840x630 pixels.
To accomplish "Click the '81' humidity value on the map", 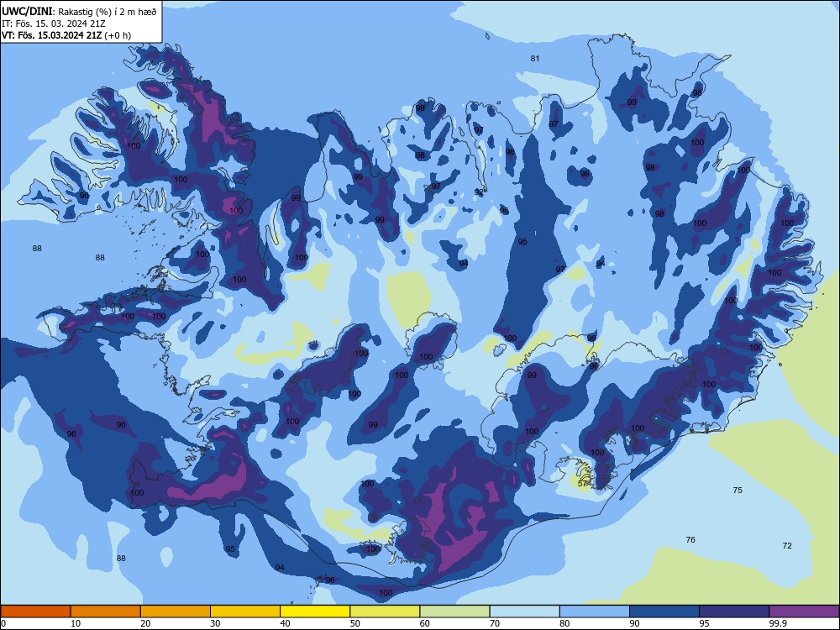I will [x=534, y=59].
